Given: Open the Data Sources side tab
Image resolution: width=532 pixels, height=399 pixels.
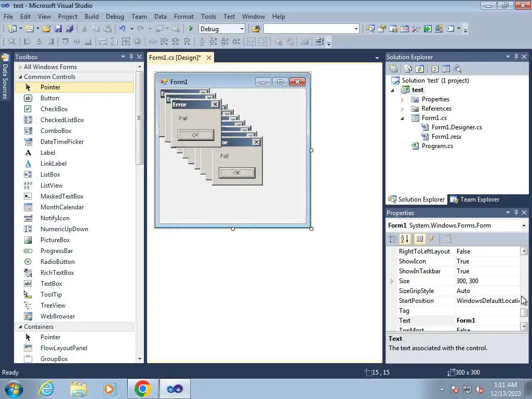Looking at the screenshot, I should pos(5,77).
